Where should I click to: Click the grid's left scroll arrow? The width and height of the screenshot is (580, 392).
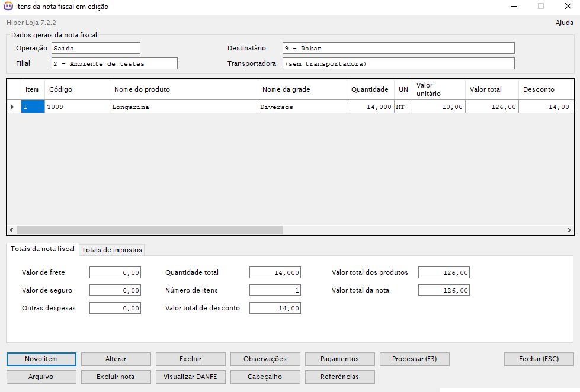pos(11,230)
